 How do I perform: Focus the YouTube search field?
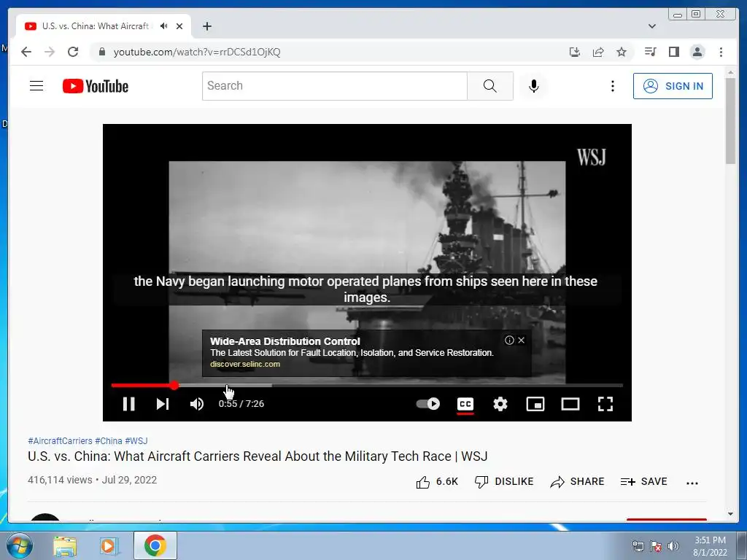[334, 86]
